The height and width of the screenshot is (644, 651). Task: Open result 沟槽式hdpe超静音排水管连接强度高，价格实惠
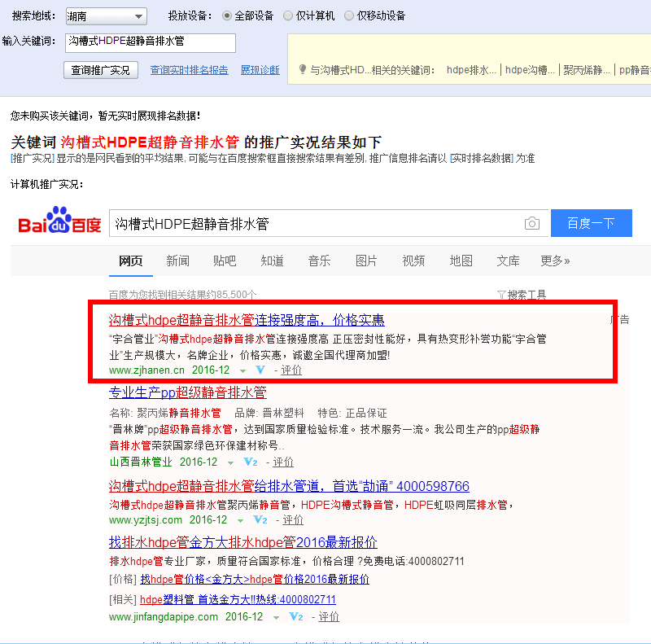click(x=247, y=320)
